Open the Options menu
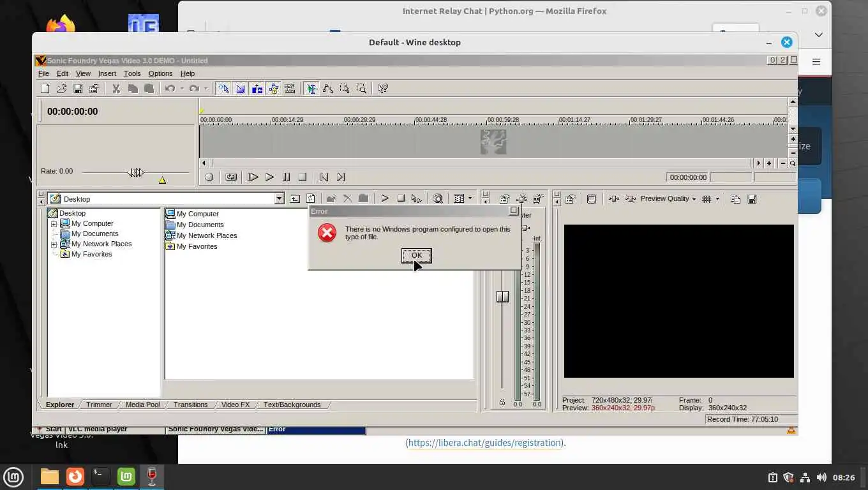The image size is (868, 490). point(160,73)
